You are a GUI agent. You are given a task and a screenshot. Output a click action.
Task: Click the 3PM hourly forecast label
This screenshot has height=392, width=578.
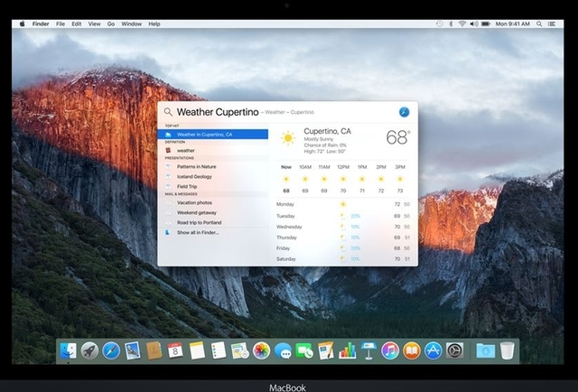click(400, 167)
